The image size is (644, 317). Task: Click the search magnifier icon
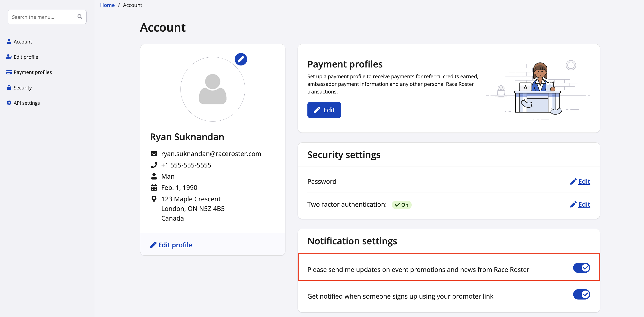(80, 17)
